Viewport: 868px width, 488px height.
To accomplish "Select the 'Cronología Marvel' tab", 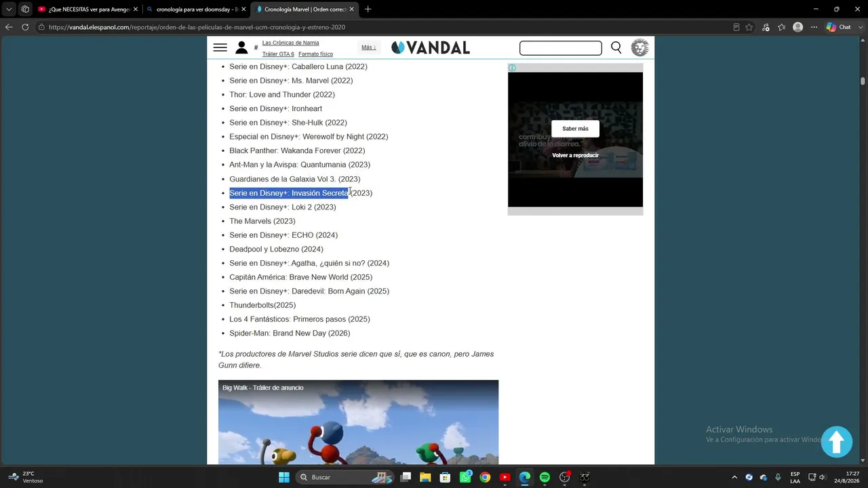I will coord(305,9).
